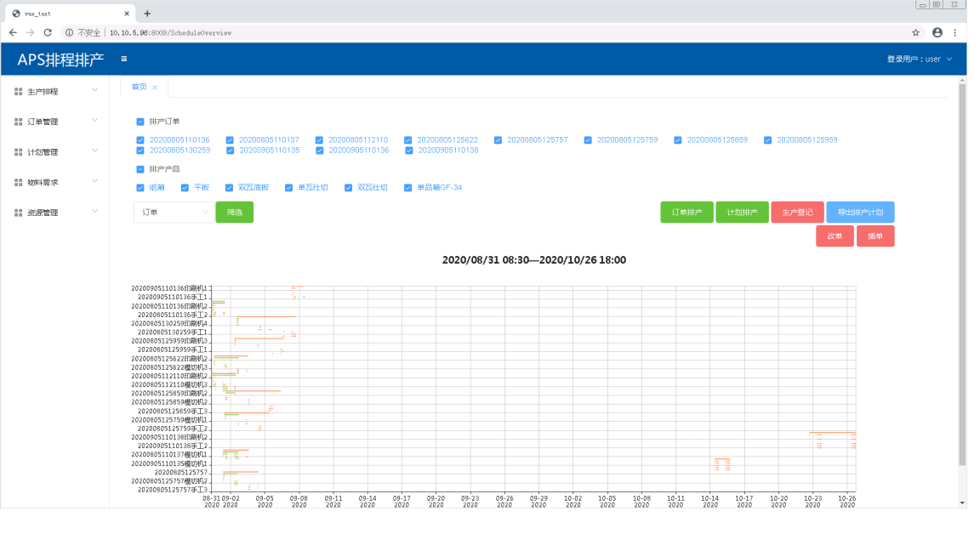
Task: Toggle the 排产订单 select-all checkbox
Action: click(140, 122)
